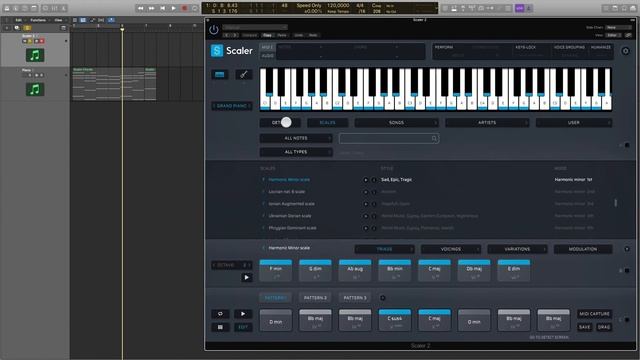Viewport: 640px width, 360px height.
Task: Click the add track plus button
Action: tap(7, 28)
